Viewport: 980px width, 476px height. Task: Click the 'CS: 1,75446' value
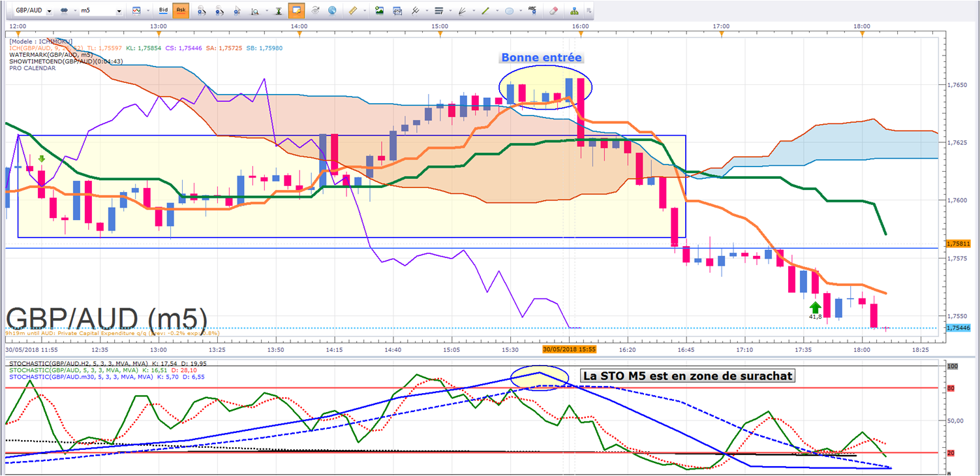pyautogui.click(x=183, y=48)
